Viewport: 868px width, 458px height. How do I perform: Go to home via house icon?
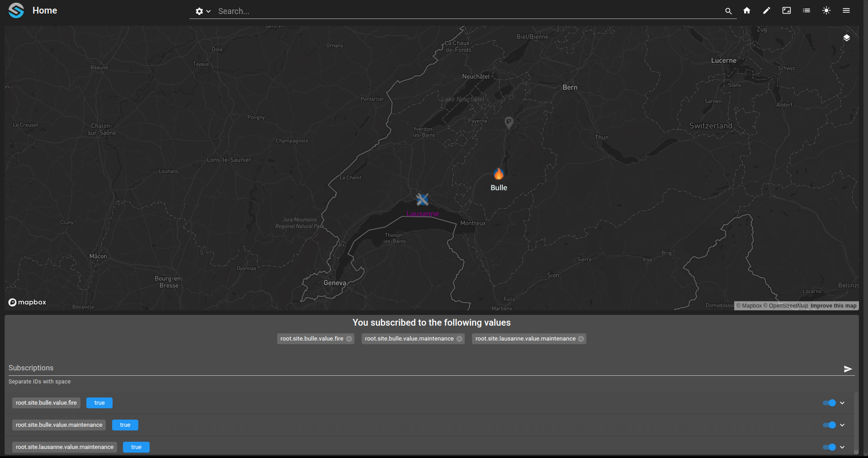tap(747, 10)
